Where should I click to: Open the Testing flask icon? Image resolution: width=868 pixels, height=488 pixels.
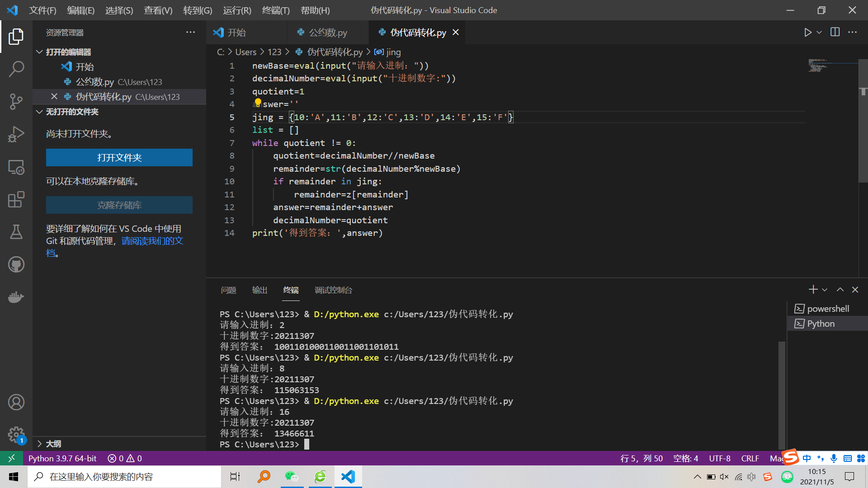pyautogui.click(x=16, y=232)
